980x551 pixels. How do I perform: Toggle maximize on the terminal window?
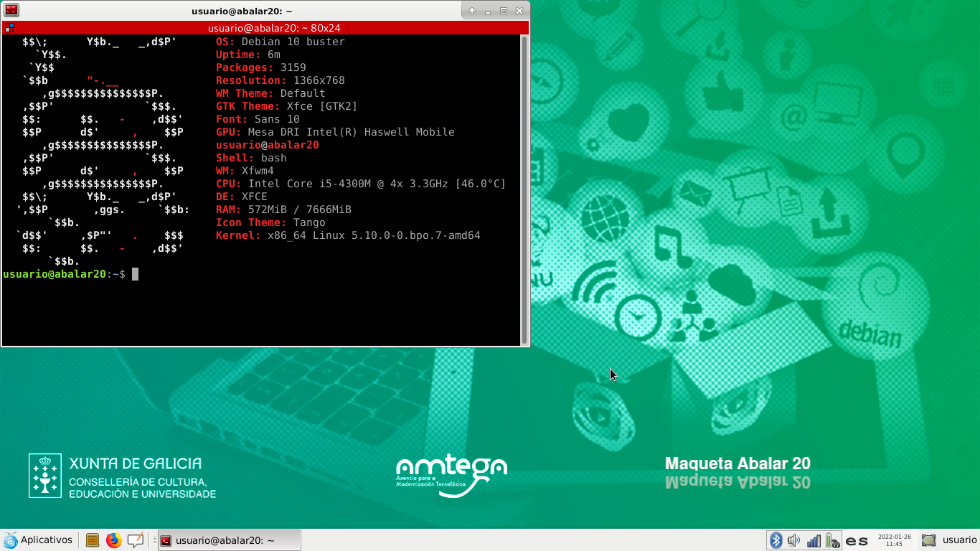tap(504, 11)
